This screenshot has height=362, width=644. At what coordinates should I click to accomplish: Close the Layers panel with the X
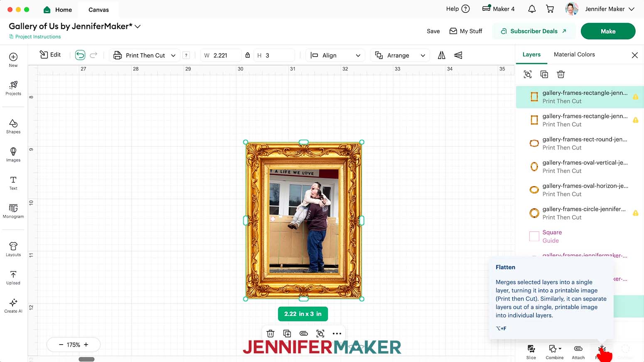click(x=634, y=55)
